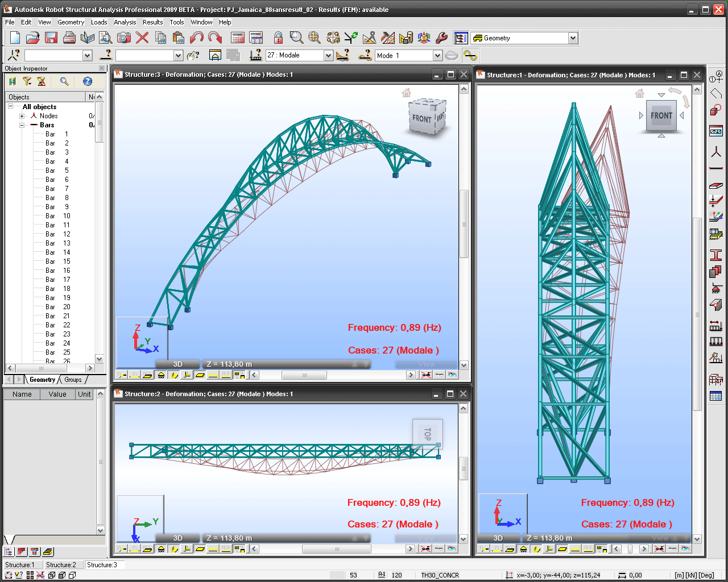Open the calculator icon in the toolbar
The width and height of the screenshot is (728, 582).
coord(238,38)
